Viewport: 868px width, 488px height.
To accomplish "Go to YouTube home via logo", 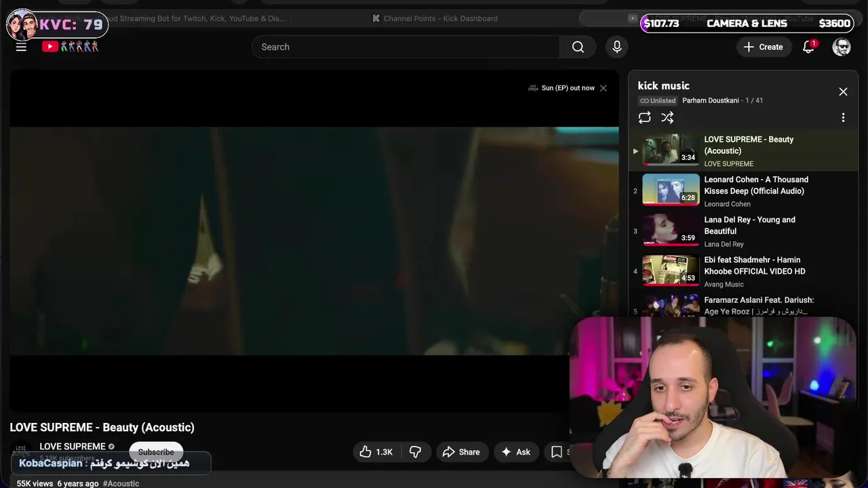I will (x=71, y=47).
